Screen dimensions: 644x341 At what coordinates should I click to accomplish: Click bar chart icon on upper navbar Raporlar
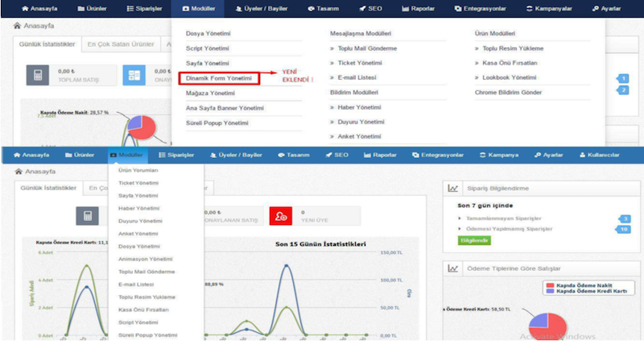[x=405, y=9]
